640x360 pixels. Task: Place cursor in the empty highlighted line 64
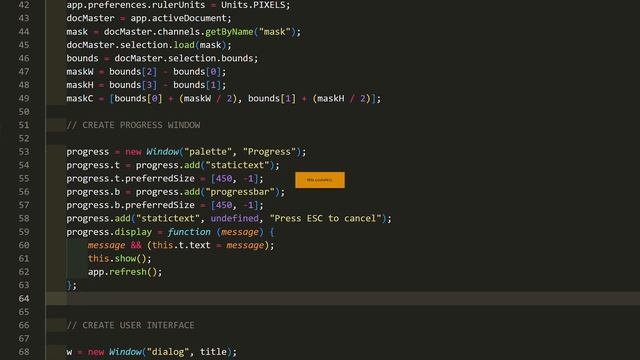343,298
